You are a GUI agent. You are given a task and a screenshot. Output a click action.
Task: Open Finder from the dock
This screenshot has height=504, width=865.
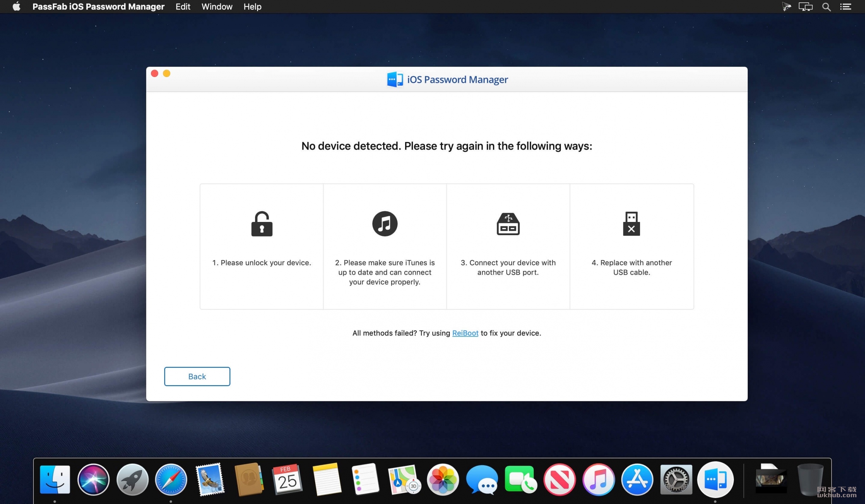(x=55, y=479)
